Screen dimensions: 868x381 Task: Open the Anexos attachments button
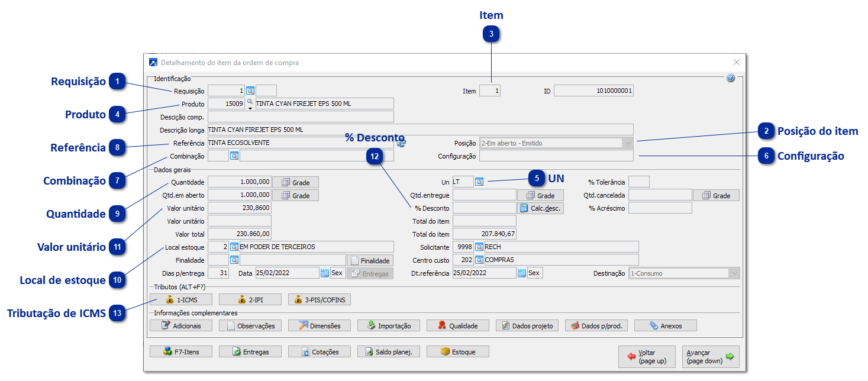click(x=666, y=325)
